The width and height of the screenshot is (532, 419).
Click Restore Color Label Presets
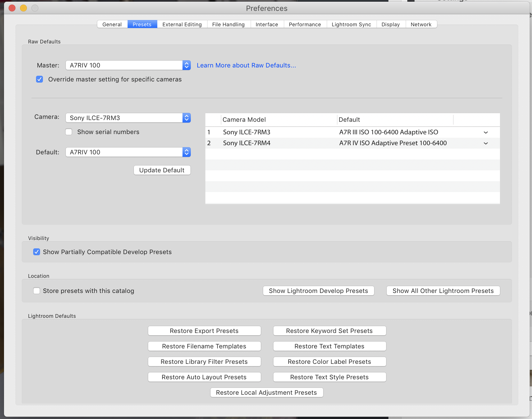(x=329, y=362)
